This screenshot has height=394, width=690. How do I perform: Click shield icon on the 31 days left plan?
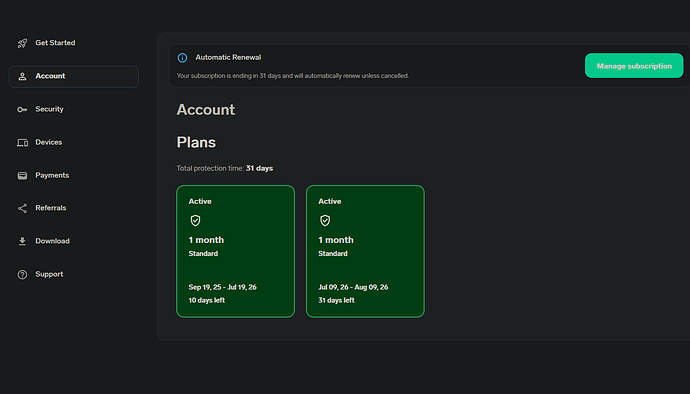(325, 221)
